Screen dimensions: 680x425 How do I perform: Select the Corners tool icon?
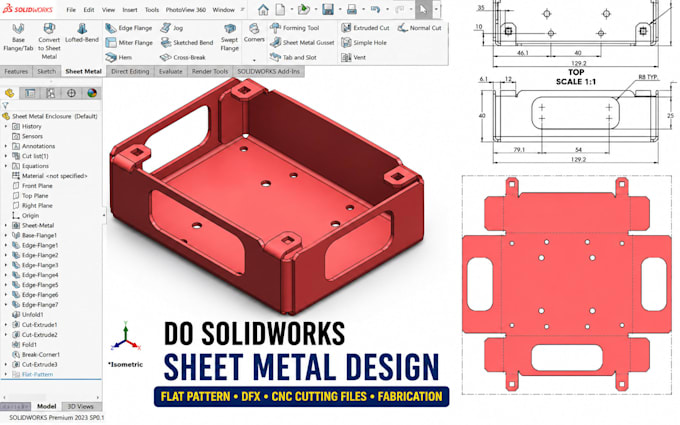pyautogui.click(x=254, y=29)
